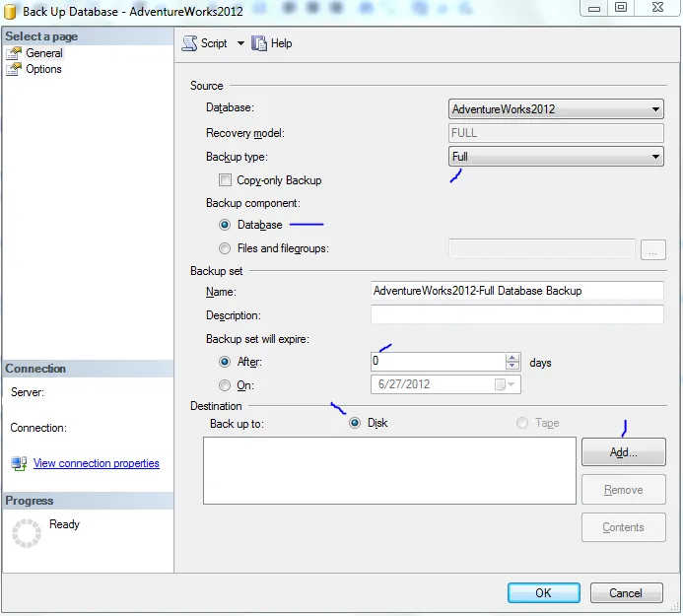Click the Description text field
The image size is (683, 616).
tap(517, 314)
